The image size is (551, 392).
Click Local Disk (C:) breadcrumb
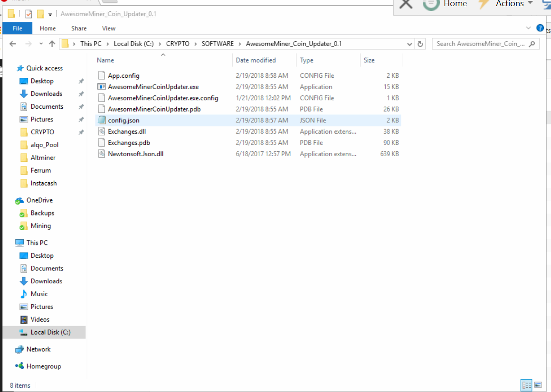pos(133,44)
